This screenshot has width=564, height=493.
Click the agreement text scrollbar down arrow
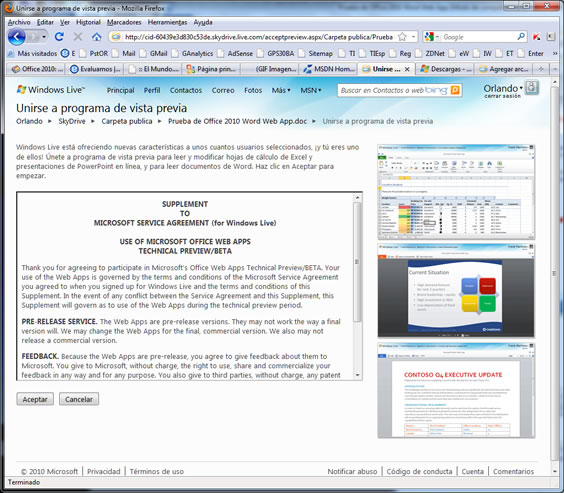tap(357, 375)
